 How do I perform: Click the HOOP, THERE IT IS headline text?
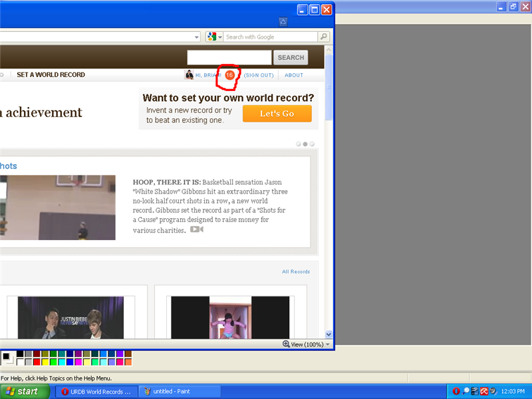(167, 182)
